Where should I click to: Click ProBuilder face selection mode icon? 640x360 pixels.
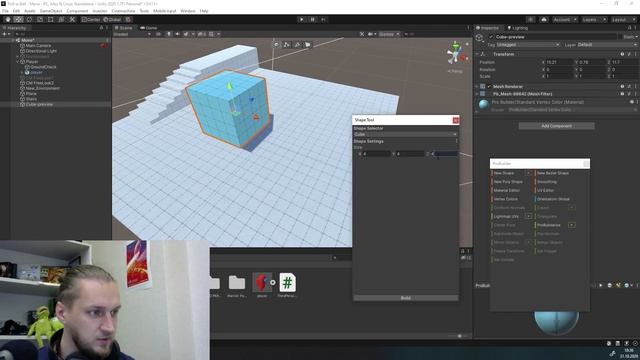click(x=307, y=44)
